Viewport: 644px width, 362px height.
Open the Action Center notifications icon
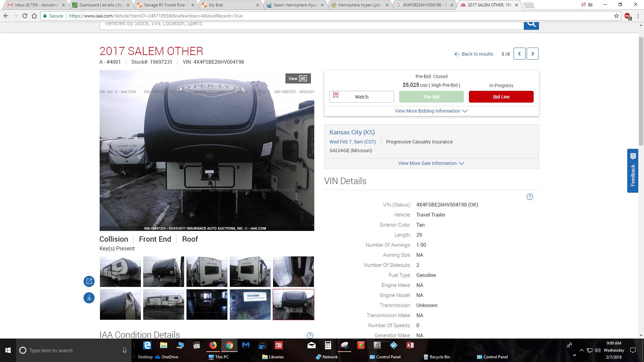(633, 350)
